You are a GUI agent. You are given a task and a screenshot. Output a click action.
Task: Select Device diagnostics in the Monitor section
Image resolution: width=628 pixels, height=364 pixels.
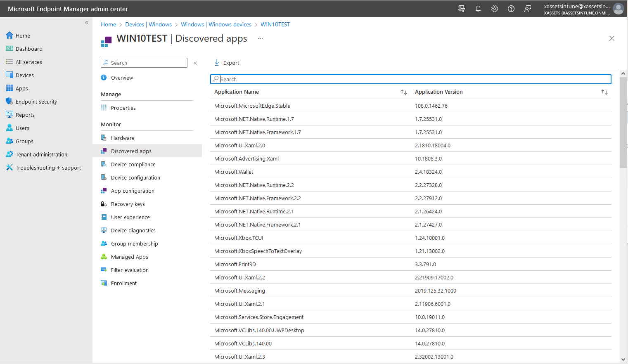tap(133, 230)
